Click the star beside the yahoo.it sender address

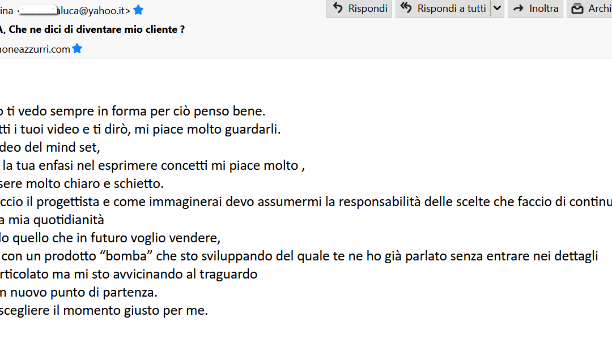coord(138,10)
